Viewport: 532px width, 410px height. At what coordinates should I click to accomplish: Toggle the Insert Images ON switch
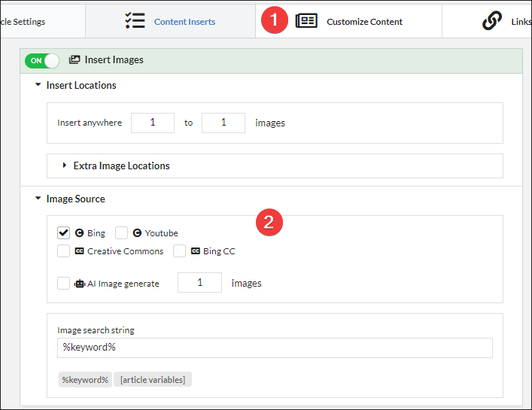[x=41, y=61]
